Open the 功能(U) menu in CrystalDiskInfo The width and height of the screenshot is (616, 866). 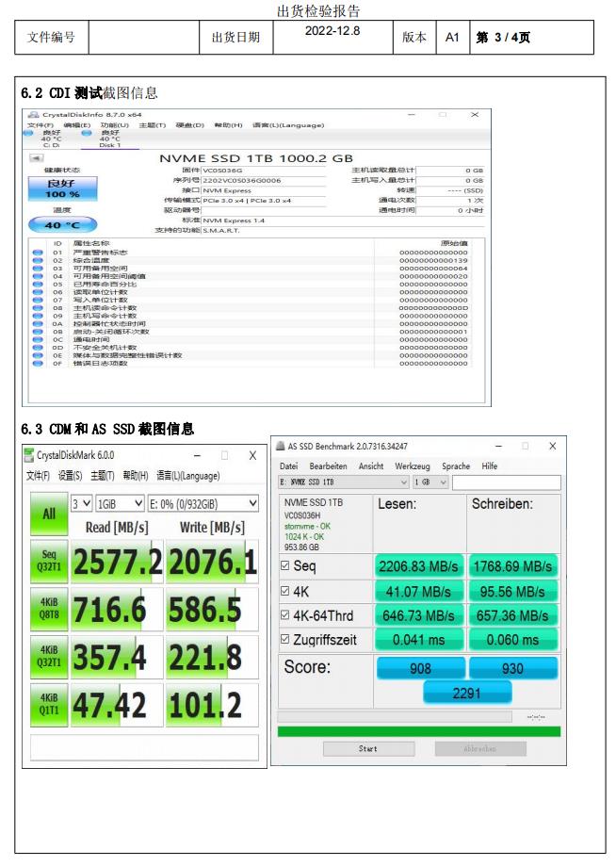pyautogui.click(x=115, y=125)
